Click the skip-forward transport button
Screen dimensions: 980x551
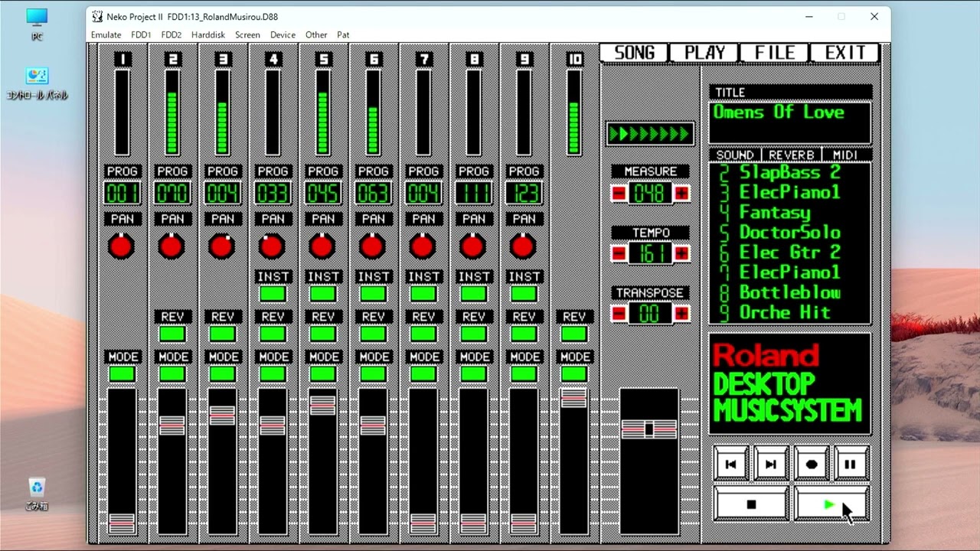click(x=770, y=463)
